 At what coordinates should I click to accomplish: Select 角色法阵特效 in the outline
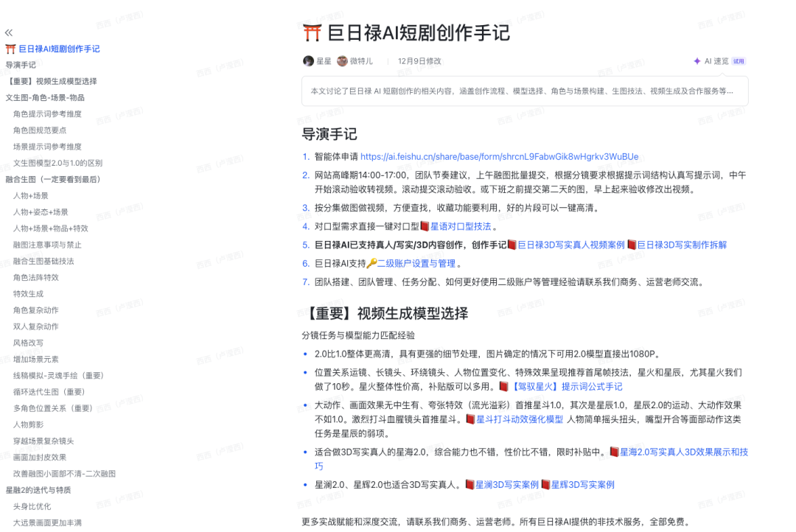36,278
